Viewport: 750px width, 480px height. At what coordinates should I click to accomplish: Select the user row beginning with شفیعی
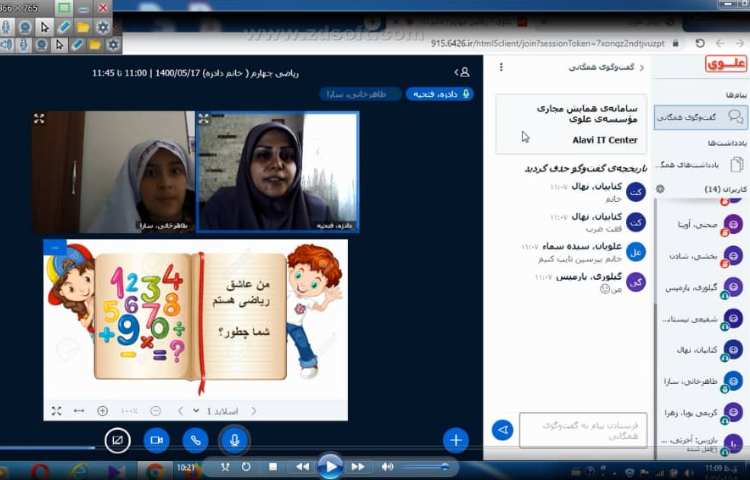(703, 319)
